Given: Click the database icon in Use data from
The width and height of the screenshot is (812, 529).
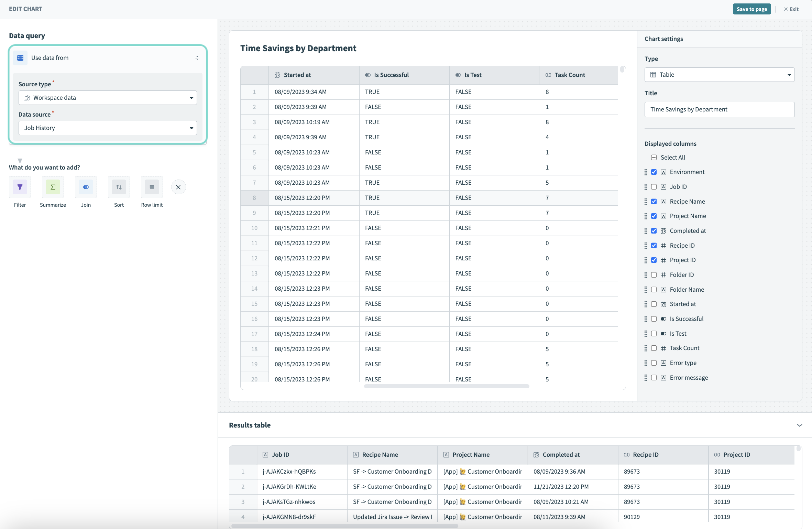Looking at the screenshot, I should pyautogui.click(x=20, y=58).
